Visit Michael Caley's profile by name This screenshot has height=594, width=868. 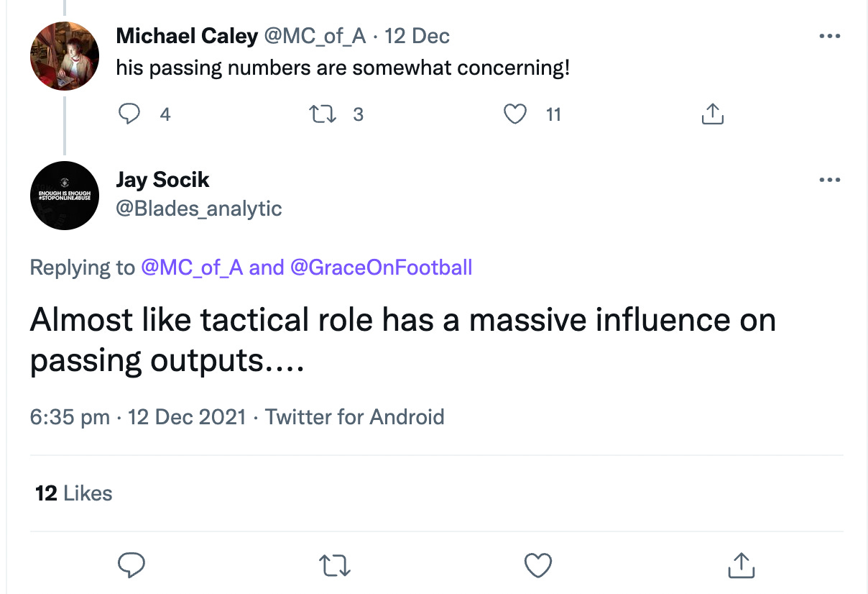coord(187,36)
